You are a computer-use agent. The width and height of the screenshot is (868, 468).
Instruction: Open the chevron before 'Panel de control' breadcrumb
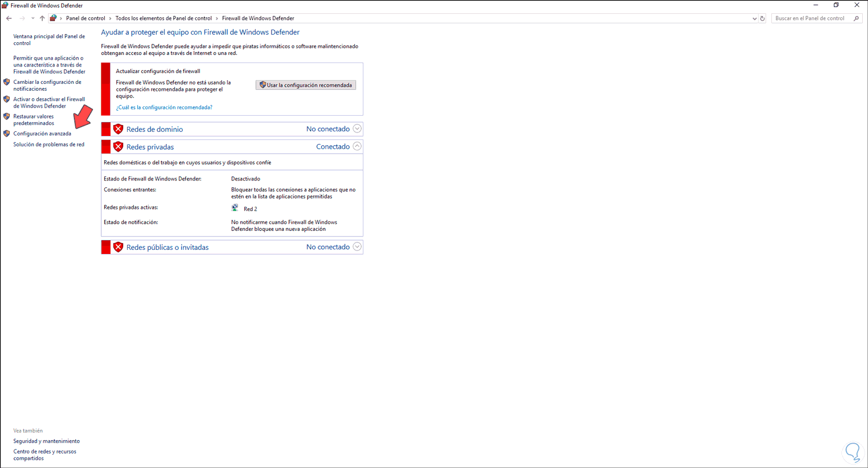[61, 19]
